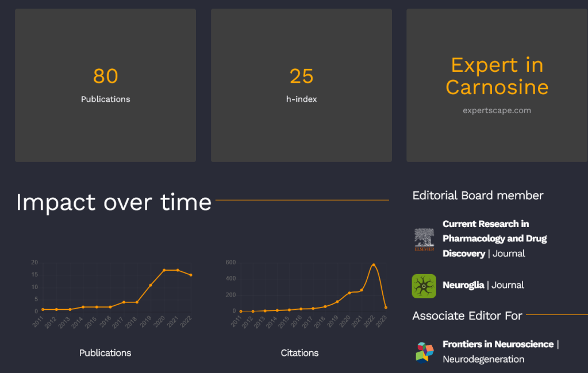588x373 pixels.
Task: Click the Impact over time heading
Action: pos(114,202)
